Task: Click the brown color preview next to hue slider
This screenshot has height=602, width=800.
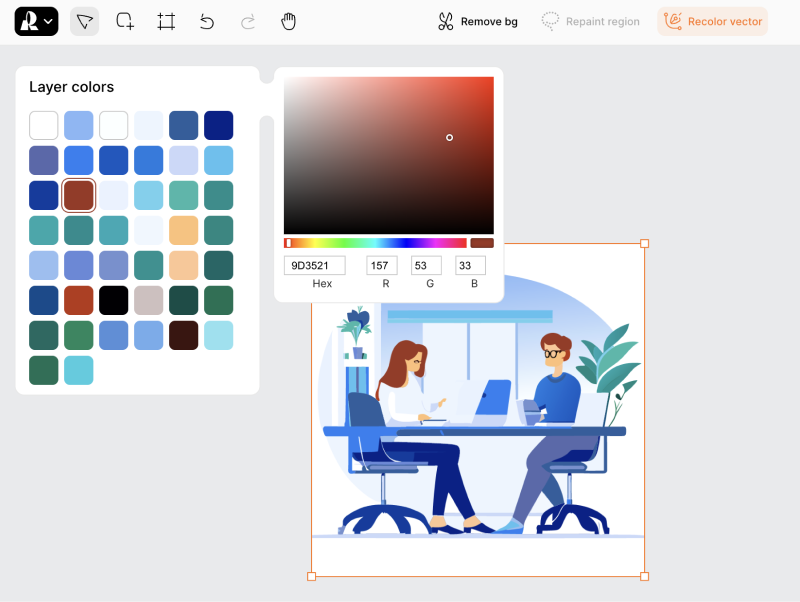Action: click(482, 243)
